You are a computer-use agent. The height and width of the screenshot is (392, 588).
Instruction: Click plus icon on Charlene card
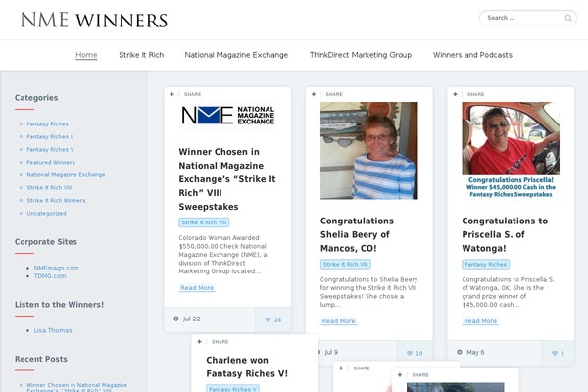pos(200,342)
